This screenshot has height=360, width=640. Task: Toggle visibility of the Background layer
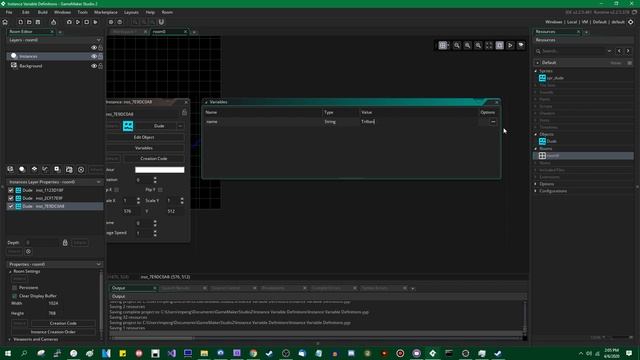pos(94,66)
